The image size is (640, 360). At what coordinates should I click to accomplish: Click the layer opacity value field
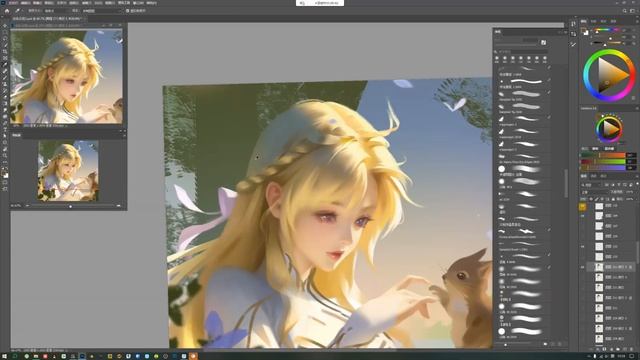[x=629, y=192]
